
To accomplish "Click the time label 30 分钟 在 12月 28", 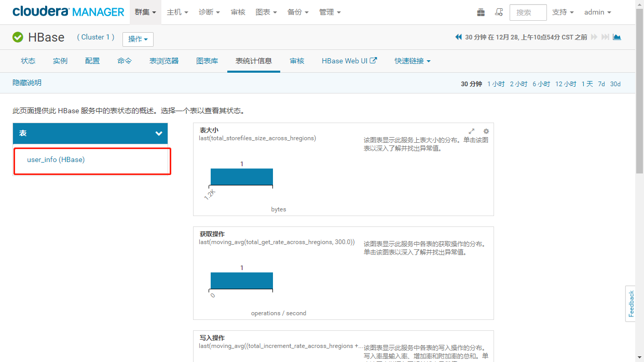I will coord(526,37).
